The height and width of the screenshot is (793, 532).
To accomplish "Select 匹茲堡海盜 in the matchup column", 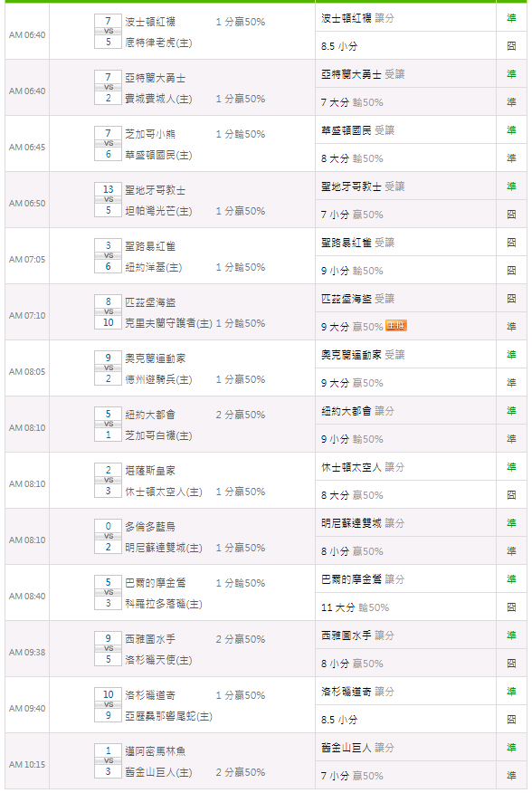I will coord(150,302).
